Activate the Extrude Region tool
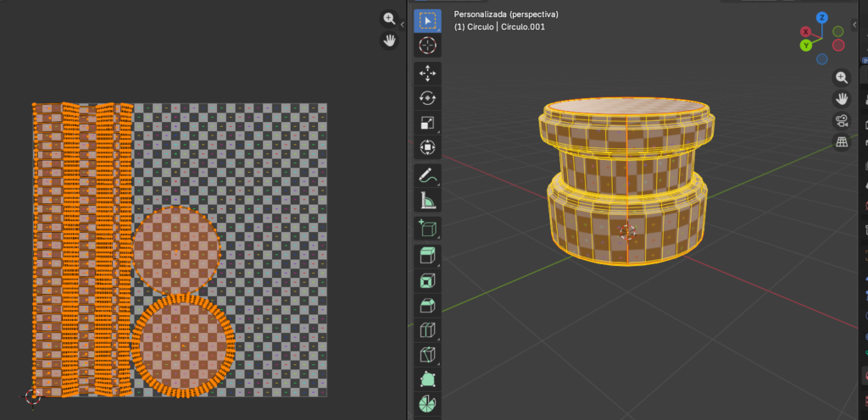Screen dimensions: 868x420 pos(427,257)
